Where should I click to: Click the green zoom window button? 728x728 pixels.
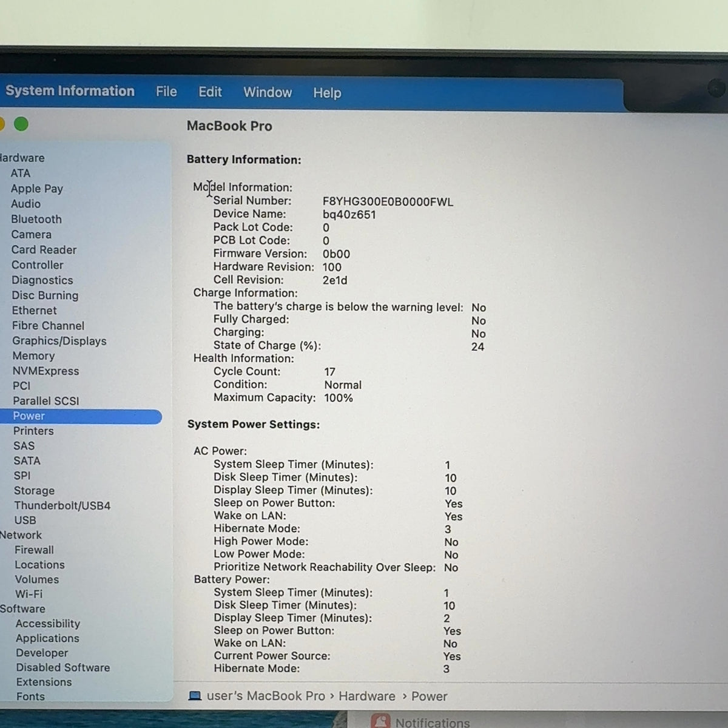tap(21, 124)
